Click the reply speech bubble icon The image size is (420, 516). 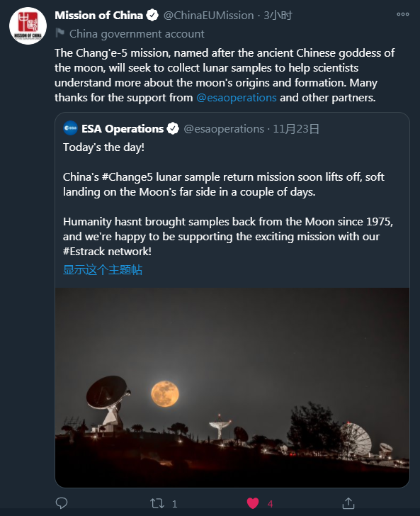[62, 503]
